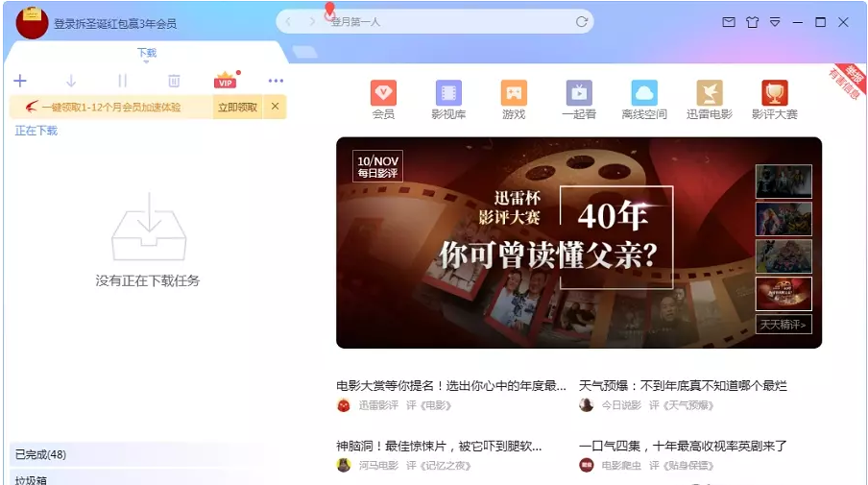Open the three dots more options menu
868x485 pixels.
coord(276,81)
